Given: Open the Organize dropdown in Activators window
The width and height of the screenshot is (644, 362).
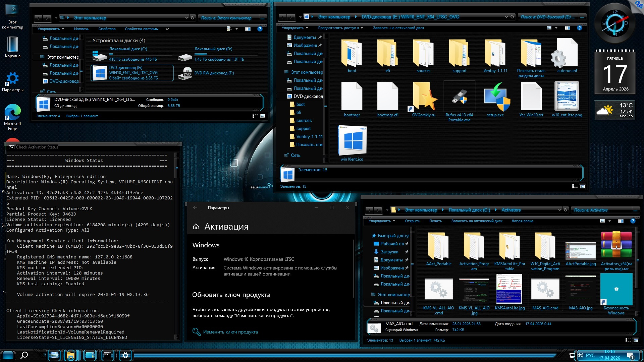Looking at the screenshot, I should click(382, 221).
